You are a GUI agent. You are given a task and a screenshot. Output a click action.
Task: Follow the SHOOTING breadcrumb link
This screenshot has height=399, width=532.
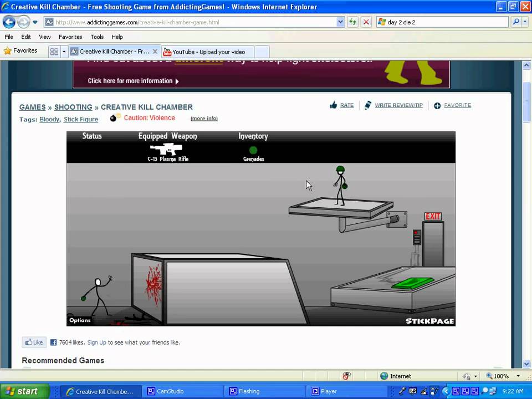tap(73, 107)
